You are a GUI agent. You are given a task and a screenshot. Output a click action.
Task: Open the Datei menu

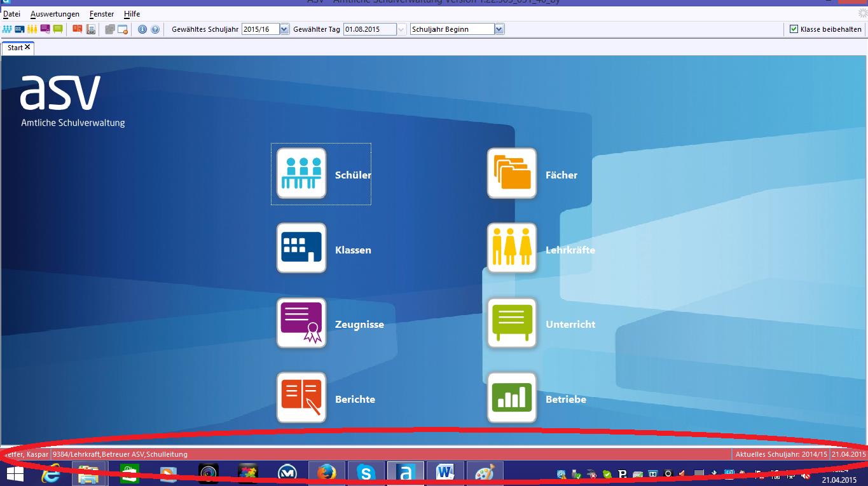click(12, 14)
